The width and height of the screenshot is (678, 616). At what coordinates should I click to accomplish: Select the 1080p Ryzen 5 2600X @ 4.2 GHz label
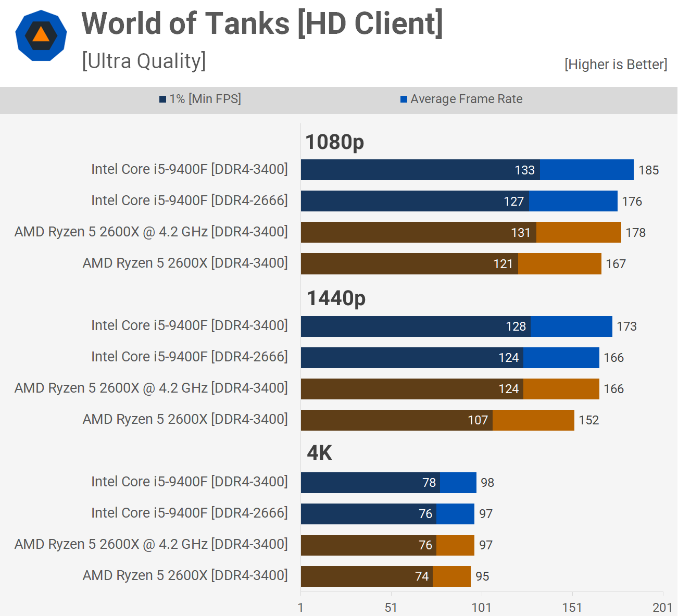151,232
